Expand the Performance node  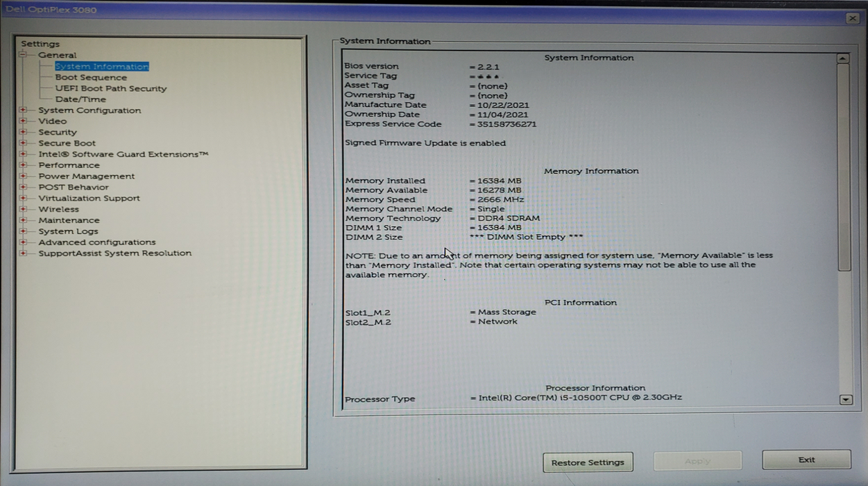coord(23,165)
